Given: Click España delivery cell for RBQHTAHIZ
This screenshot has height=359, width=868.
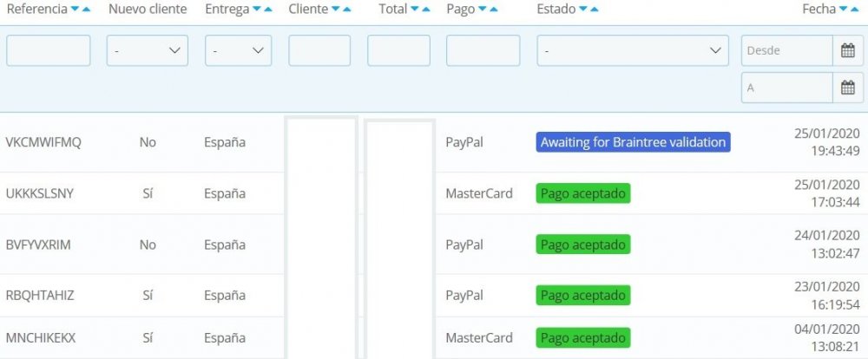Looking at the screenshot, I should coord(225,296).
